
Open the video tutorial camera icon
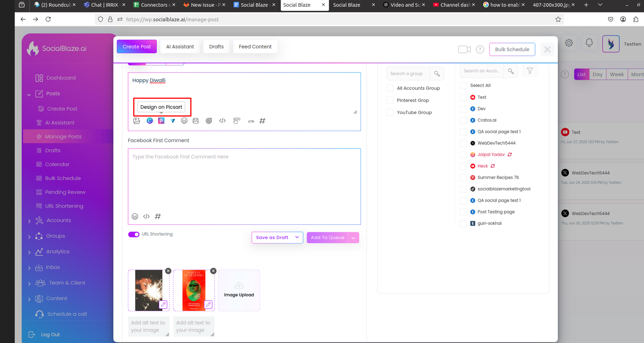pyautogui.click(x=464, y=49)
